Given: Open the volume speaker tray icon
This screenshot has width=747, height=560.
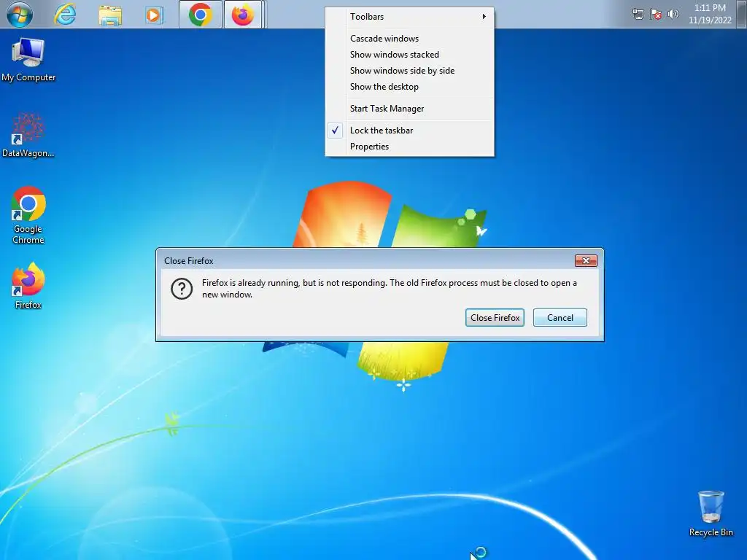Looking at the screenshot, I should (x=673, y=15).
